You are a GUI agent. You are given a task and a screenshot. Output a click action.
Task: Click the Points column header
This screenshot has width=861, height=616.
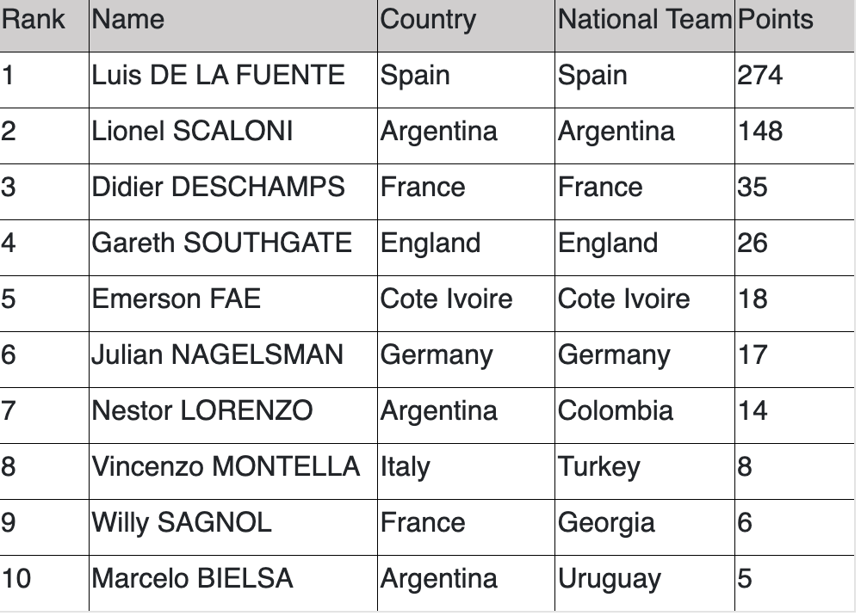[x=795, y=26]
